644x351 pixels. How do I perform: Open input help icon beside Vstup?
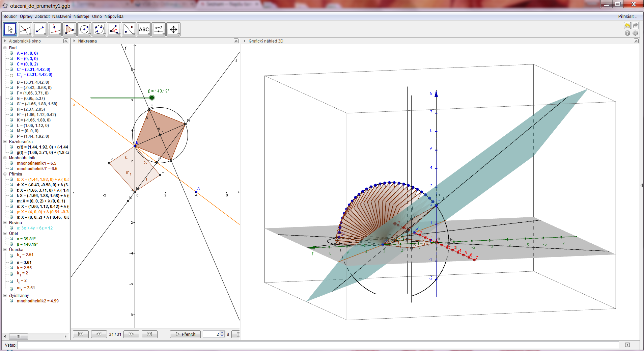pos(627,345)
